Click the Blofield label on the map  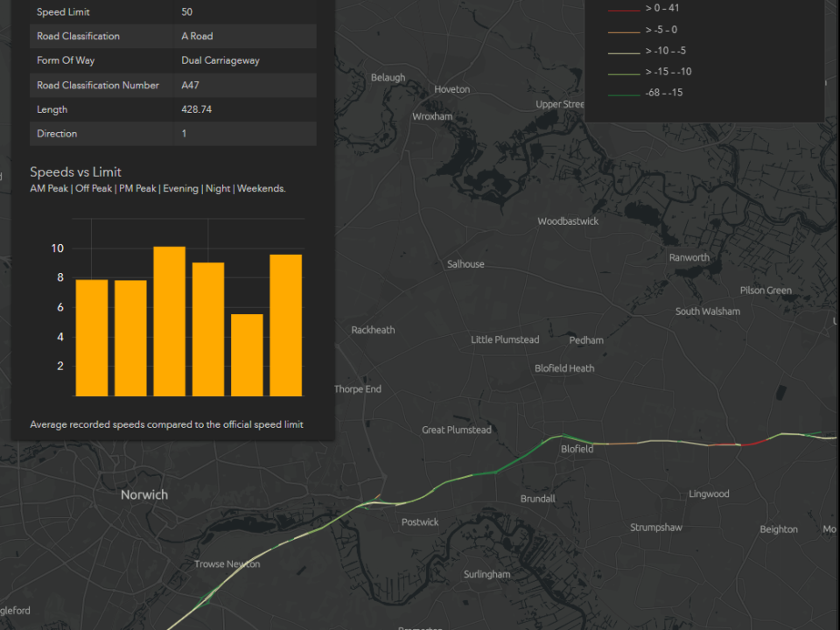pyautogui.click(x=577, y=449)
